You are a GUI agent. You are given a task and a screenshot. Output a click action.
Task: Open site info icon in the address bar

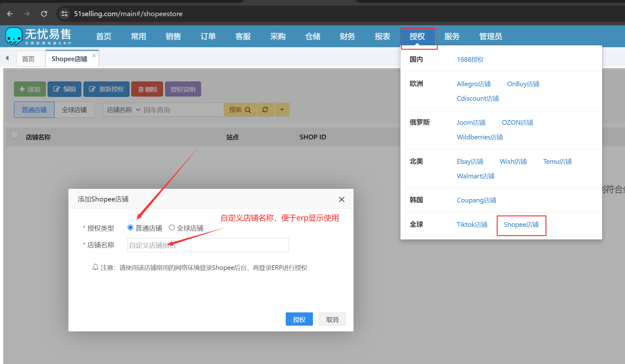[x=64, y=14]
